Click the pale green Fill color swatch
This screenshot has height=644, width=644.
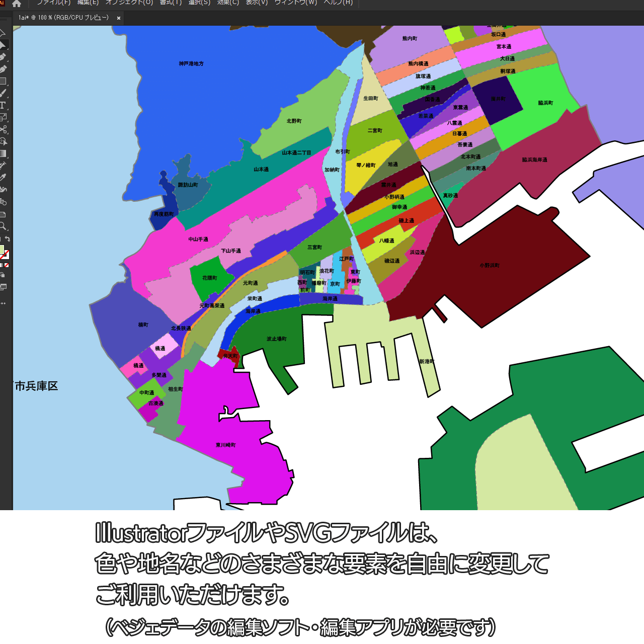(x=2, y=250)
